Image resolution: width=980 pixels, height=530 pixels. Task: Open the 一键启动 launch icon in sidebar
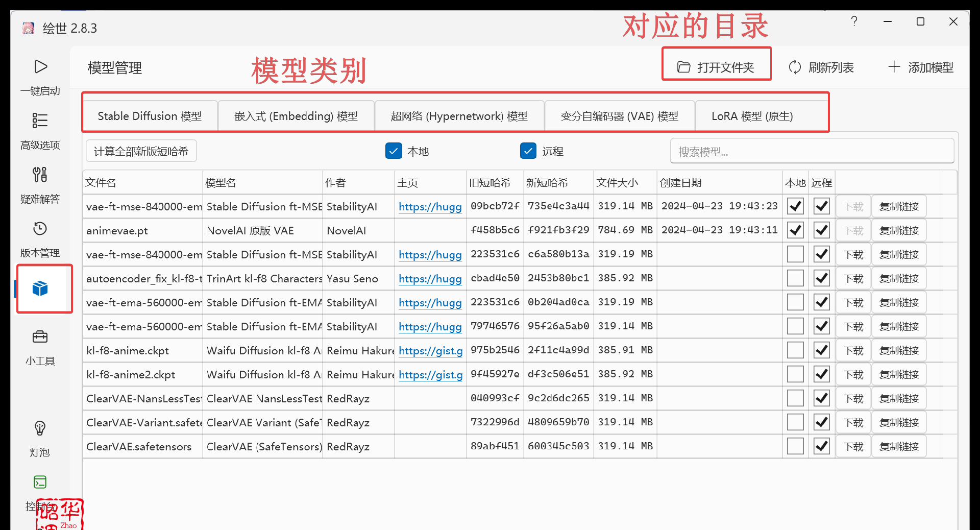pos(40,67)
